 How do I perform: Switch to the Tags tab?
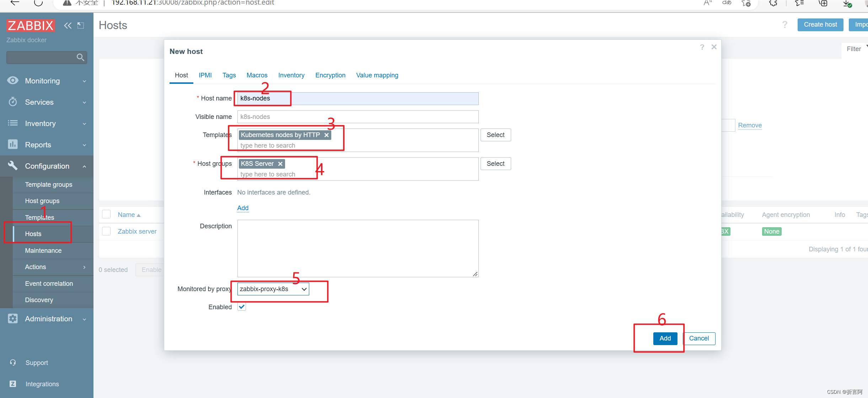[x=229, y=75]
